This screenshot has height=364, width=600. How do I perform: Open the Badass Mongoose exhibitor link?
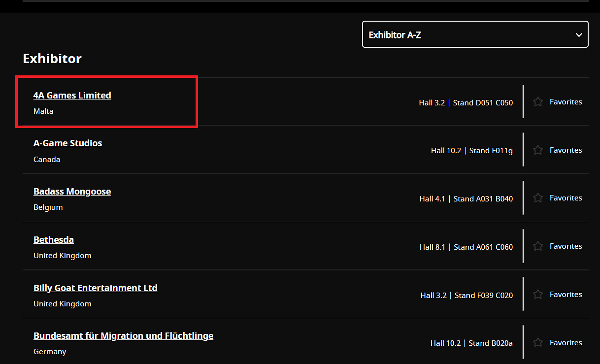click(72, 191)
